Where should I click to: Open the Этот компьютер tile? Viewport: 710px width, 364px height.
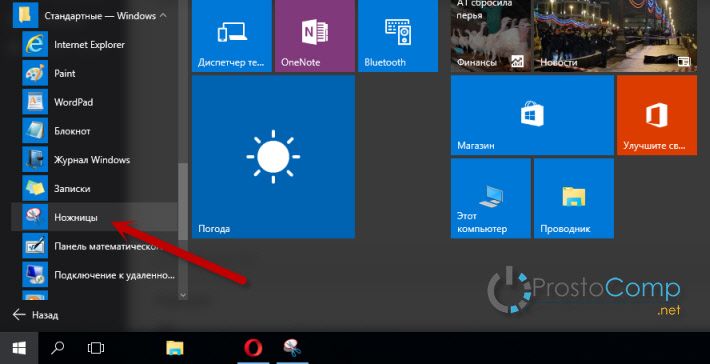click(490, 198)
